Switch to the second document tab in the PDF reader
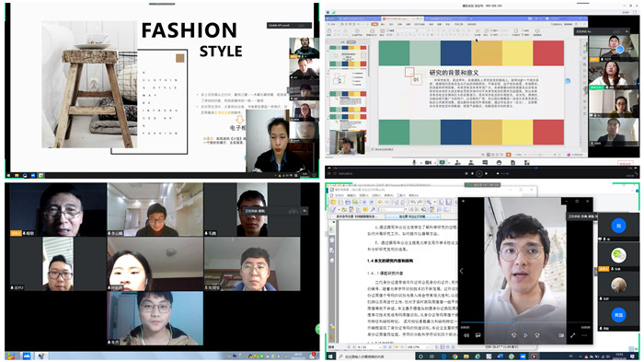The image size is (644, 362). click(x=413, y=216)
